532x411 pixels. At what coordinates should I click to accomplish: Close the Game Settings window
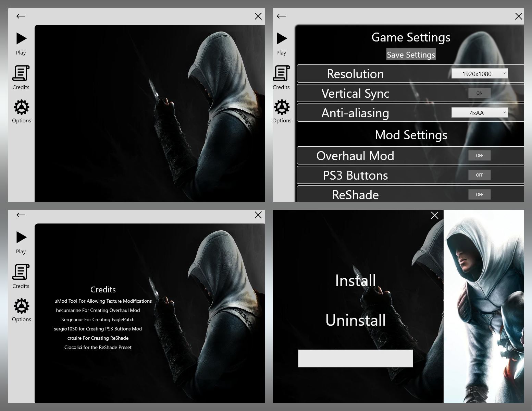(519, 16)
